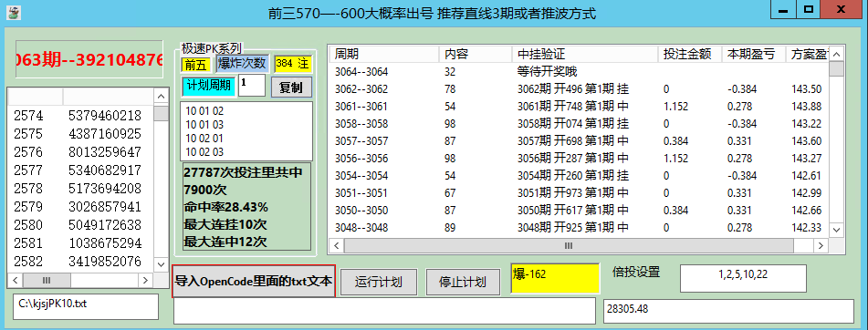
Task: Click the 内容 column header
Action: tap(476, 54)
